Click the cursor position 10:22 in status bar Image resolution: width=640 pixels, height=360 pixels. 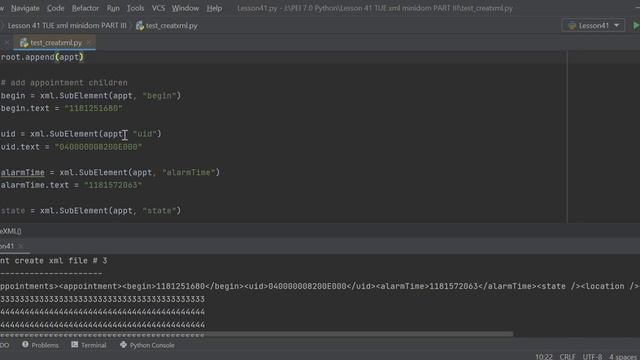click(544, 357)
